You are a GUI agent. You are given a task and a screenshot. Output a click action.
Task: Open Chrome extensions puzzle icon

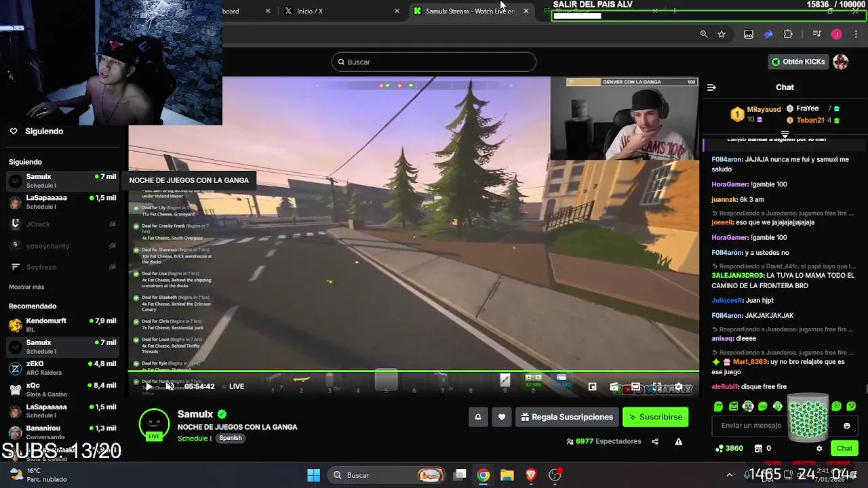pos(788,34)
